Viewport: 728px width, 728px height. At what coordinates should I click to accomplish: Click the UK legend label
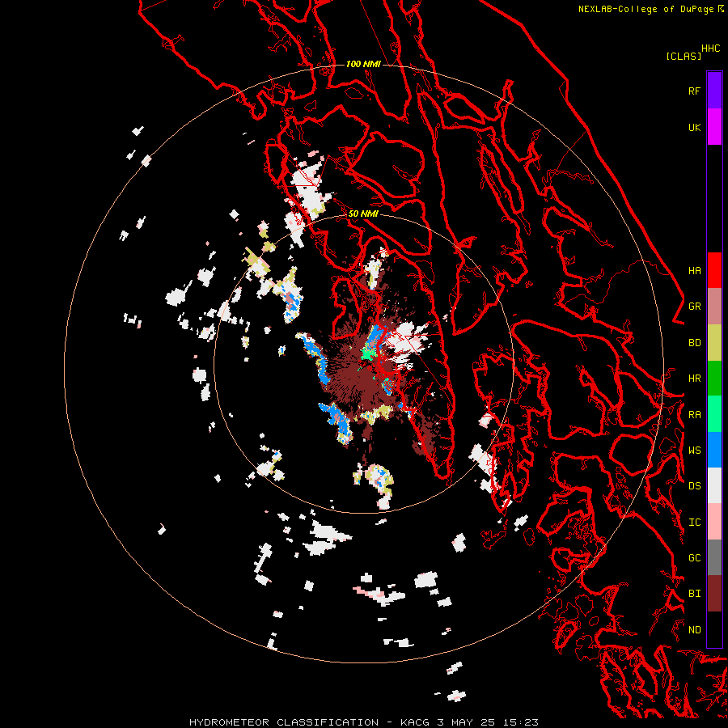pos(694,127)
